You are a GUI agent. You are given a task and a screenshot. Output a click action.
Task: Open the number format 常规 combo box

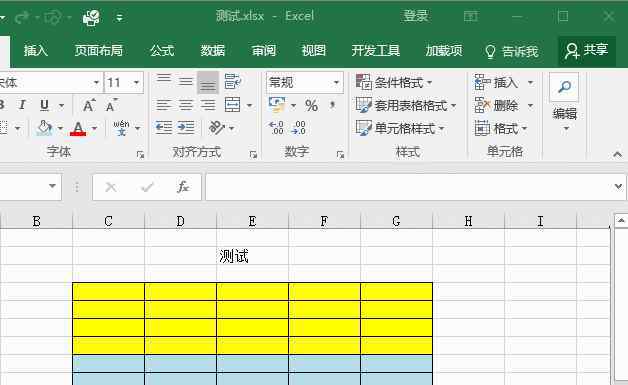(304, 83)
